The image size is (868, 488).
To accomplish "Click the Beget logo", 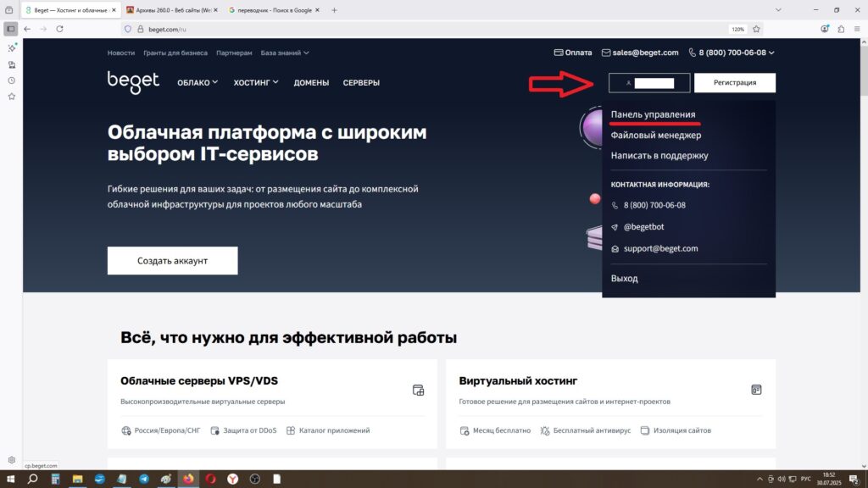I will click(133, 82).
